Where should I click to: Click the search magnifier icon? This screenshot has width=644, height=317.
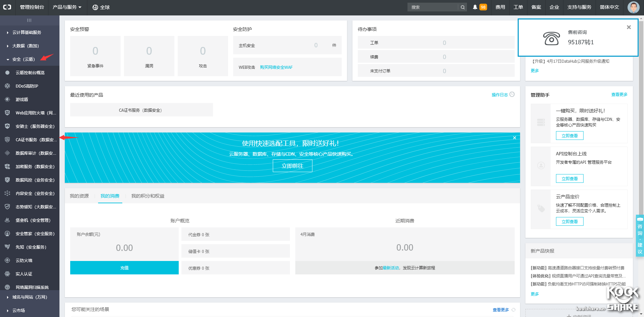coord(463,7)
